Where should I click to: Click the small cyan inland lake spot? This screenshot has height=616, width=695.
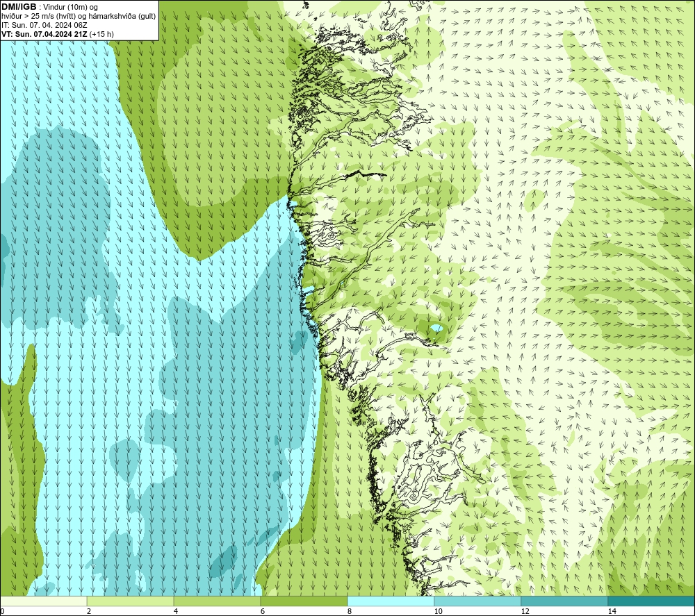pyautogui.click(x=436, y=328)
